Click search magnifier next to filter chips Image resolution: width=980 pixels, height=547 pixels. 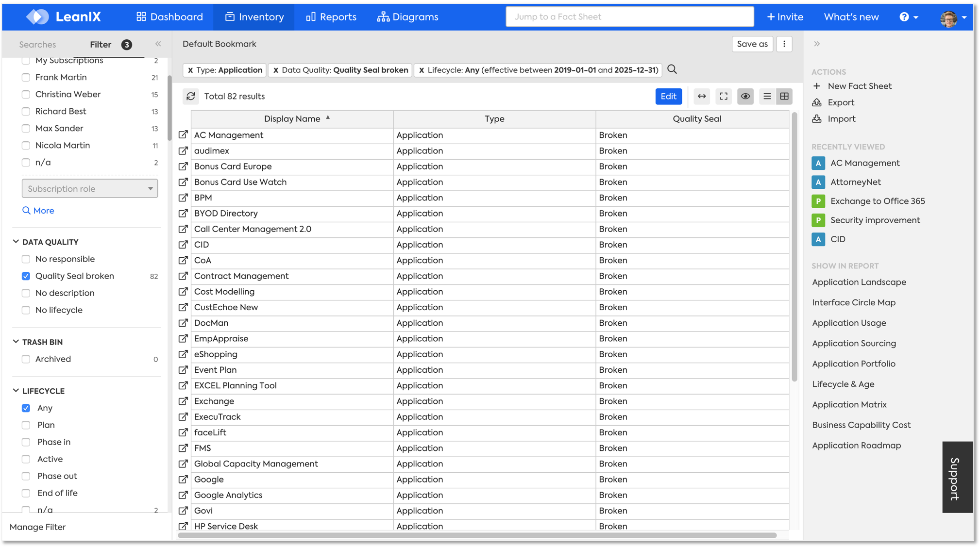pos(672,69)
